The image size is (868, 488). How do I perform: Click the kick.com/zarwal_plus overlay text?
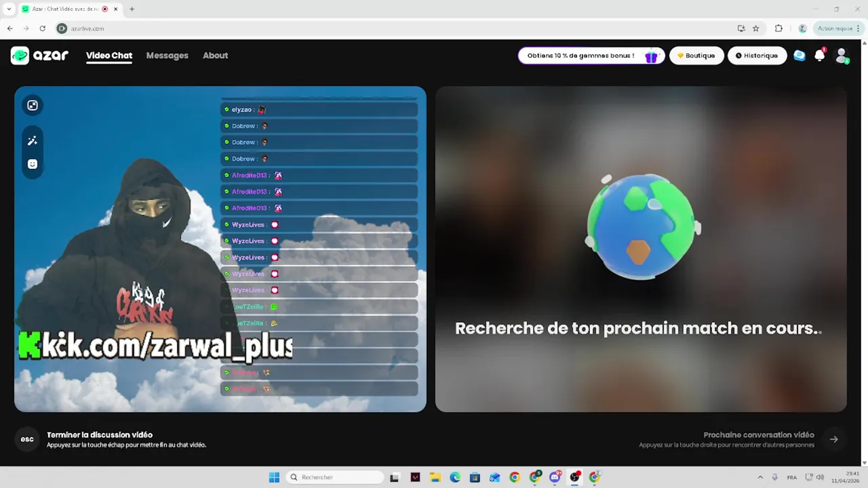pyautogui.click(x=155, y=346)
